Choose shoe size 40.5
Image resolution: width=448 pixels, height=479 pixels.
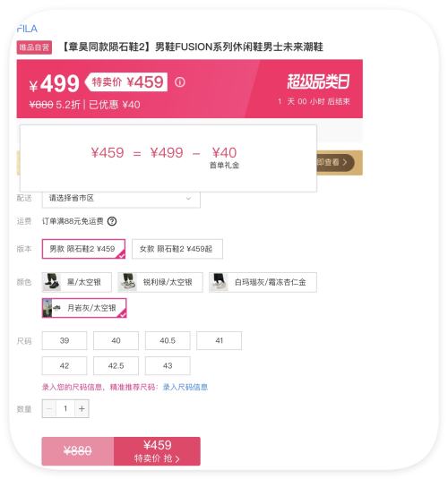pos(168,340)
